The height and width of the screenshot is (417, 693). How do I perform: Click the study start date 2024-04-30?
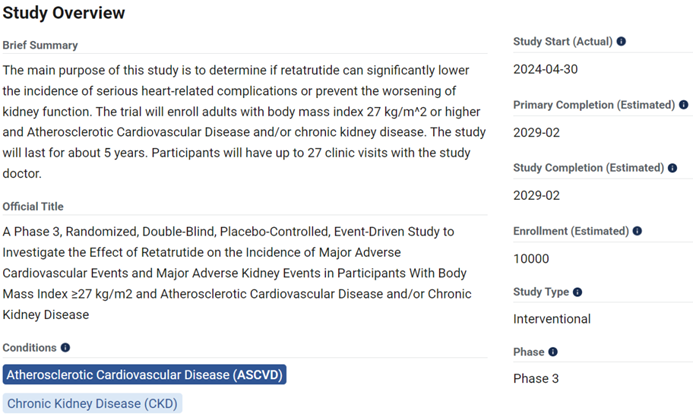click(545, 69)
